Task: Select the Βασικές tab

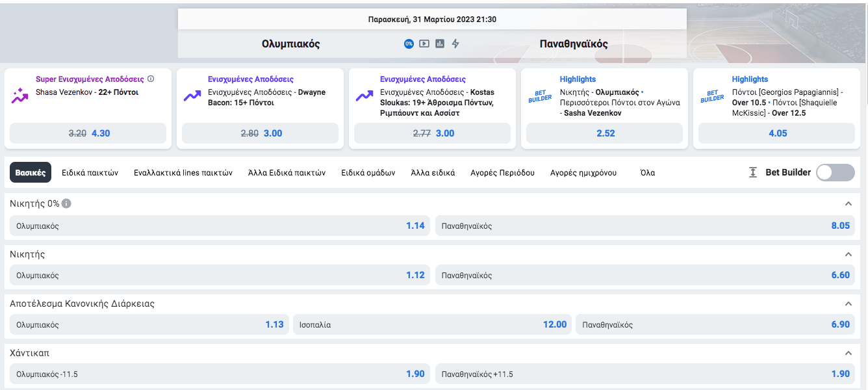Action: pos(31,173)
